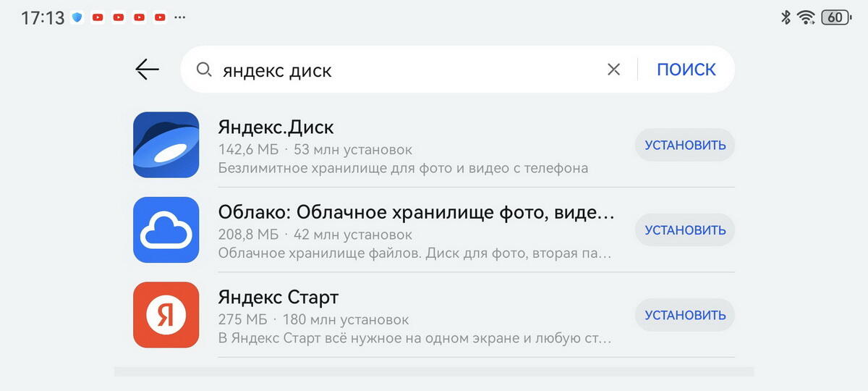Tap the blue shield notification icon
The image size is (868, 391).
click(77, 17)
